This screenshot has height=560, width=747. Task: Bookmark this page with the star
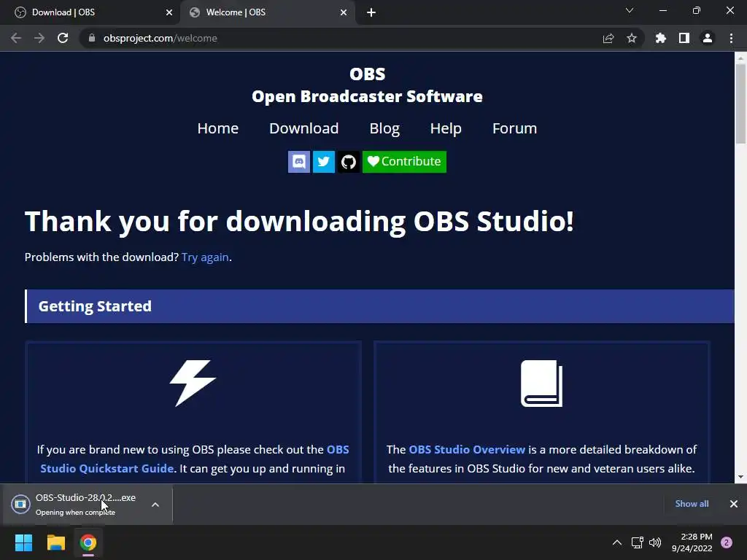point(632,38)
